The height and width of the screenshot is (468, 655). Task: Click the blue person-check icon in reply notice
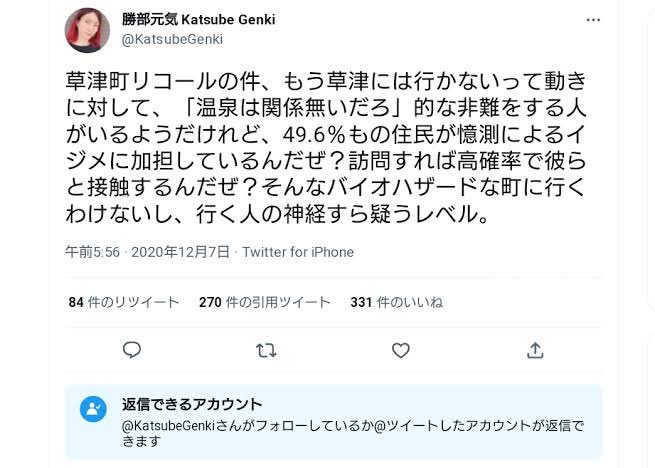point(93,409)
